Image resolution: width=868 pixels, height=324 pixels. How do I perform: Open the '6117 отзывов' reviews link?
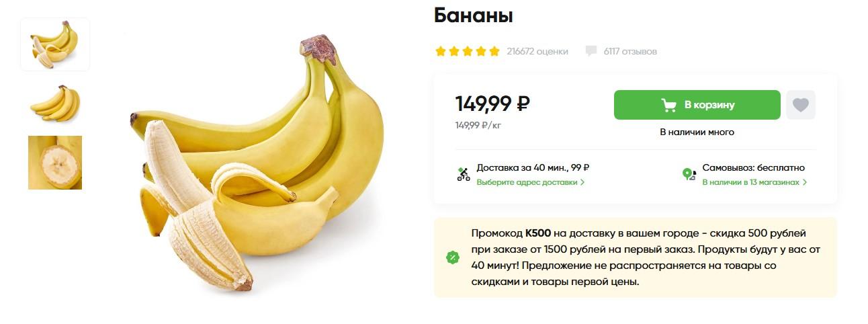[630, 51]
